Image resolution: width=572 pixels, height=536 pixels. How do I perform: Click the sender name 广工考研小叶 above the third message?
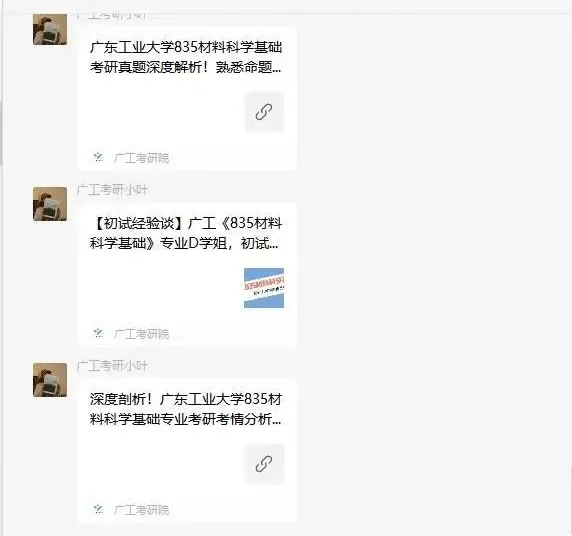coord(112,366)
